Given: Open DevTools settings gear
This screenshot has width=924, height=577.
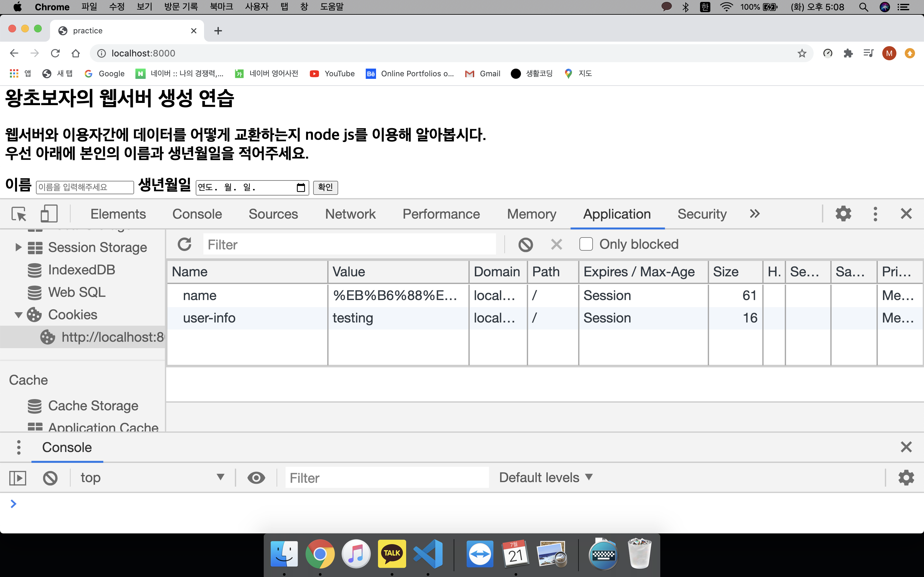Looking at the screenshot, I should click(843, 214).
